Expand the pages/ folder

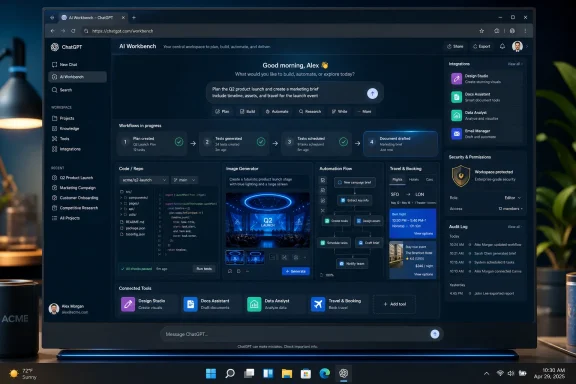(x=130, y=203)
